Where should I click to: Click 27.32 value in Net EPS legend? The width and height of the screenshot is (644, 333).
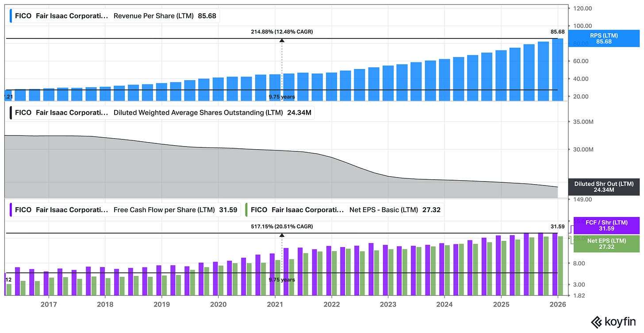point(431,209)
